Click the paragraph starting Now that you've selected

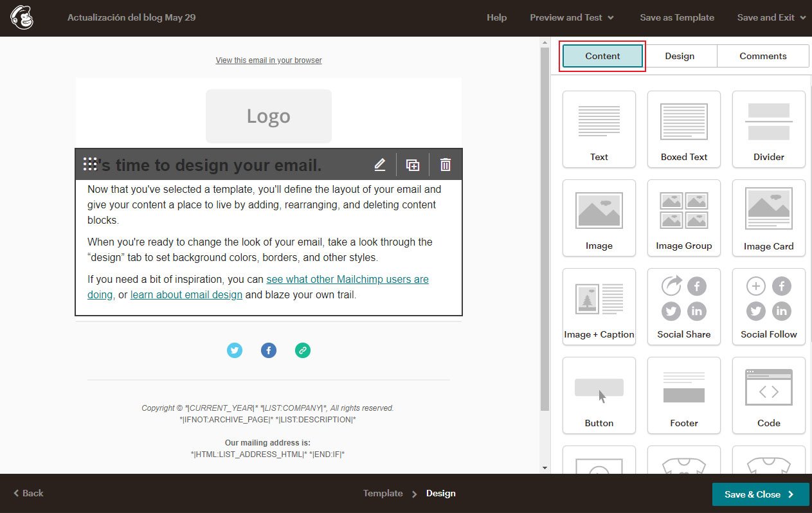264,204
